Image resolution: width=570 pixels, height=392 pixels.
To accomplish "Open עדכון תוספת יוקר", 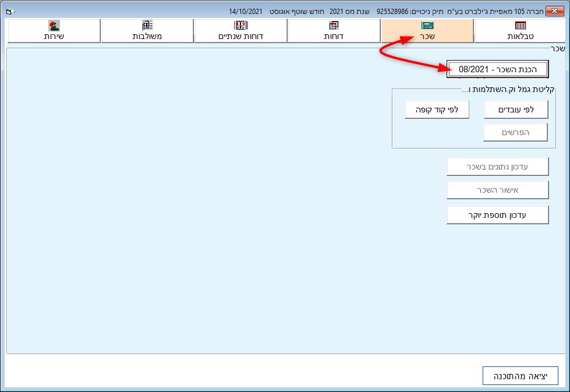I will pyautogui.click(x=498, y=216).
